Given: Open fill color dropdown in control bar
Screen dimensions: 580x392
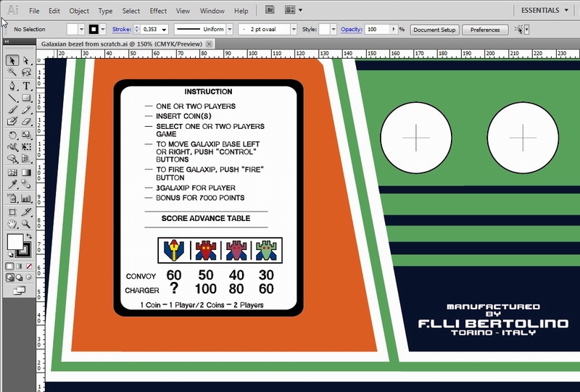Looking at the screenshot, I should click(x=81, y=29).
